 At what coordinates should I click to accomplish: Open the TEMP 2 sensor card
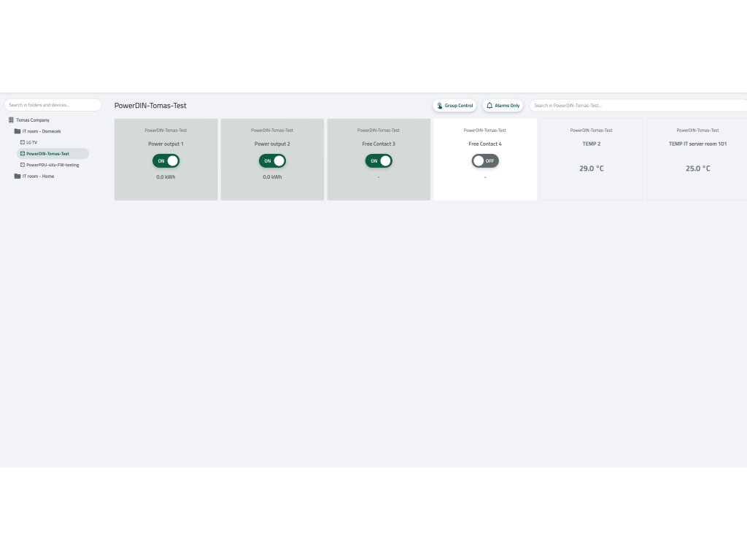tap(591, 160)
